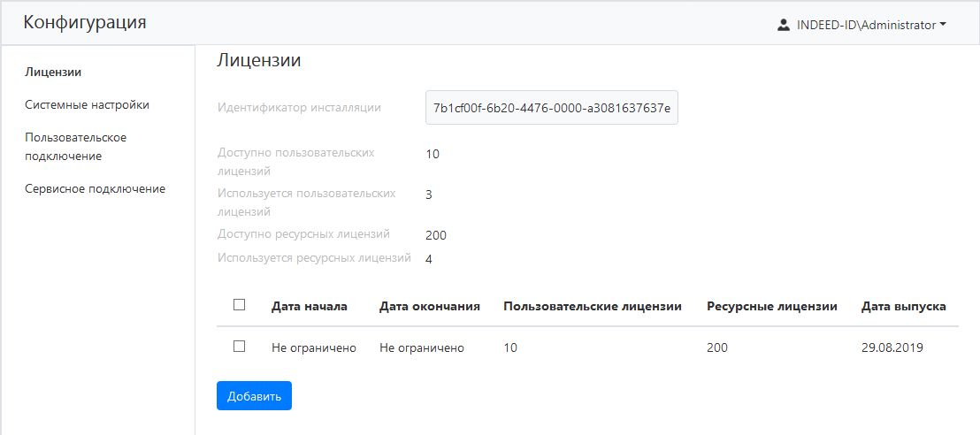Click the user profile icon in header
Screen dimensions: 980x435
[783, 25]
